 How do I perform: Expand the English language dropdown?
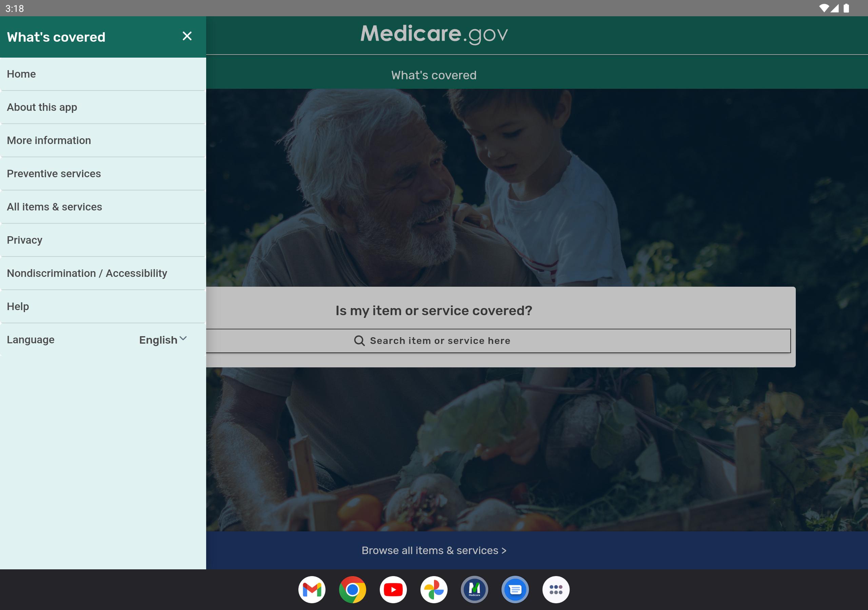pyautogui.click(x=163, y=340)
